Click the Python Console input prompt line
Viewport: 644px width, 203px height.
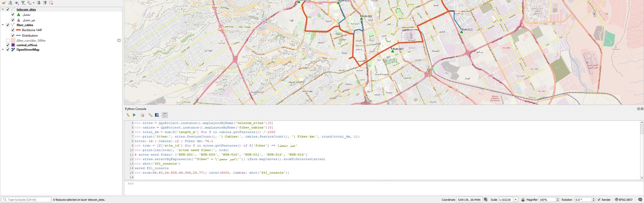[x=384, y=188]
